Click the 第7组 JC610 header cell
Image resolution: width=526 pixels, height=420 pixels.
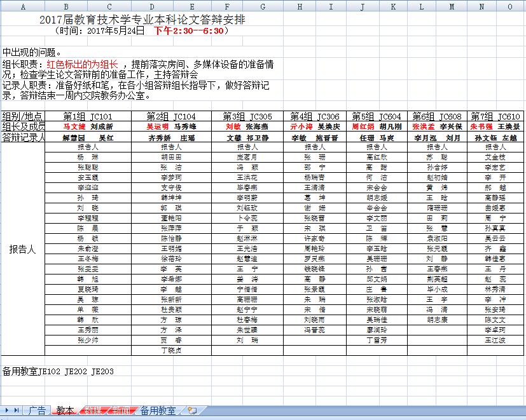click(496, 116)
